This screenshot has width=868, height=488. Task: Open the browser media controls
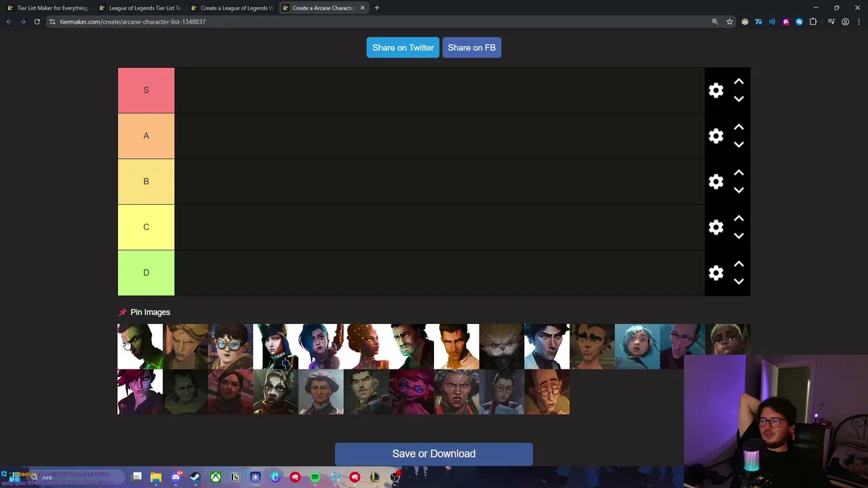[831, 22]
